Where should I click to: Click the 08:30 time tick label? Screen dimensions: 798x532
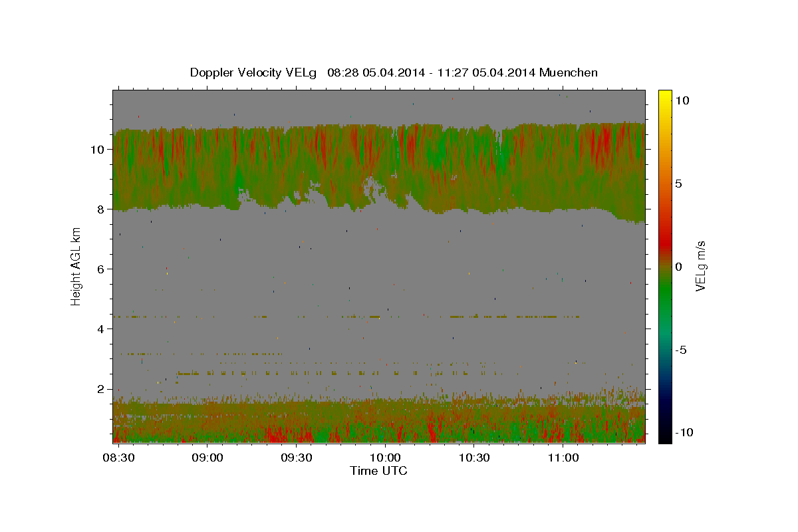pos(118,458)
